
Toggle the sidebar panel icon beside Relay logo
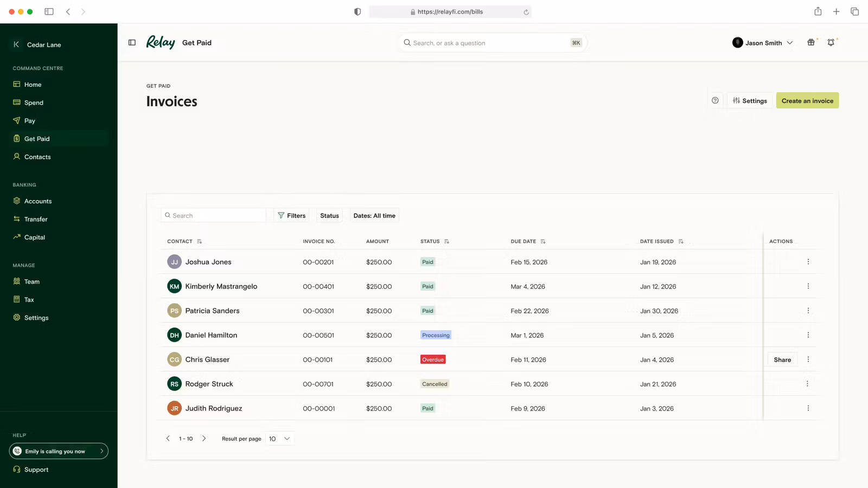[132, 43]
